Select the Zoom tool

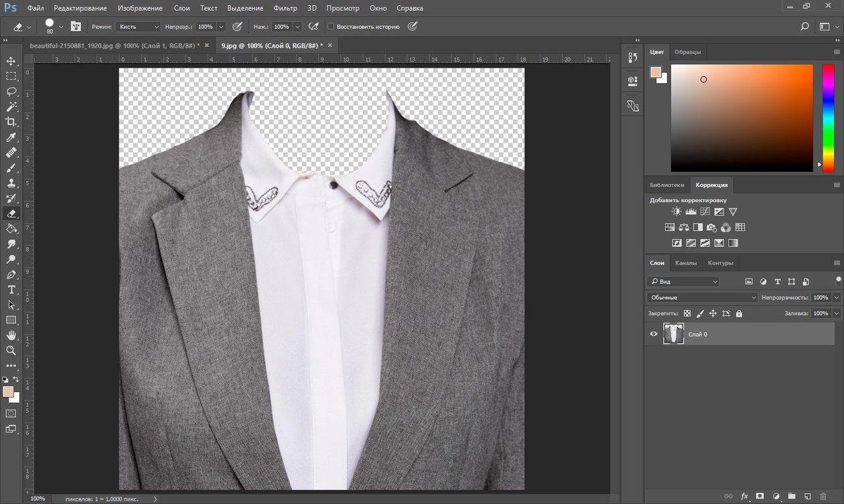click(11, 350)
